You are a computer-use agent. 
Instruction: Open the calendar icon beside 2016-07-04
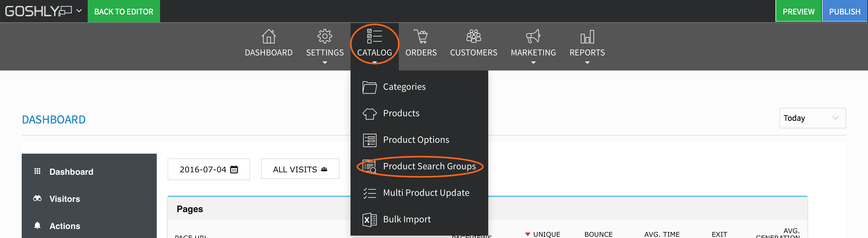point(234,169)
